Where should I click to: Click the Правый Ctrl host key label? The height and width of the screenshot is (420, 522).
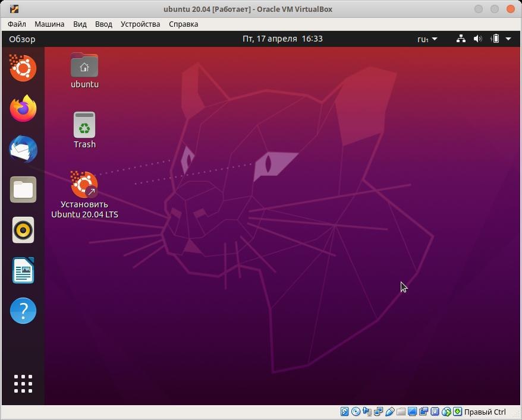(x=485, y=412)
